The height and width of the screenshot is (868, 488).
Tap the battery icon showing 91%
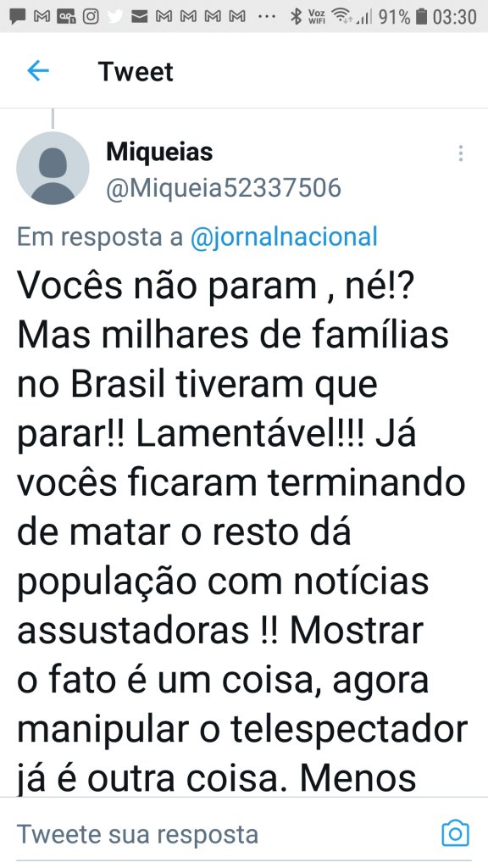pyautogui.click(x=422, y=17)
